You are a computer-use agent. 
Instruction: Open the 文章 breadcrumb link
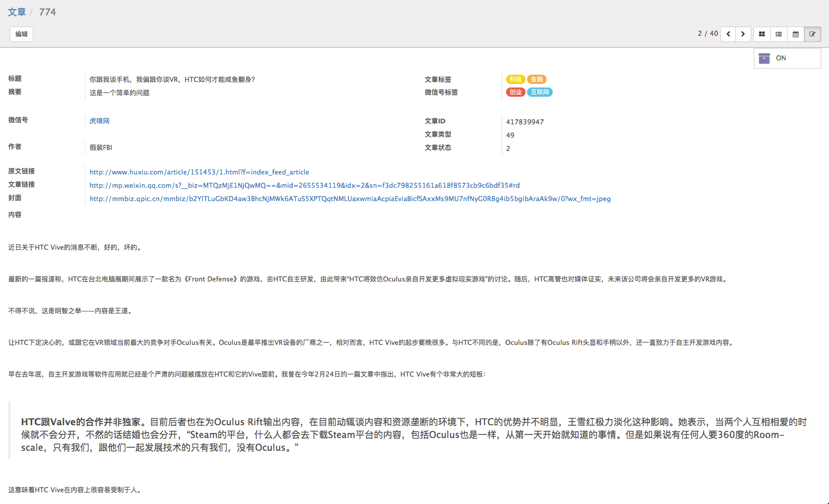17,12
